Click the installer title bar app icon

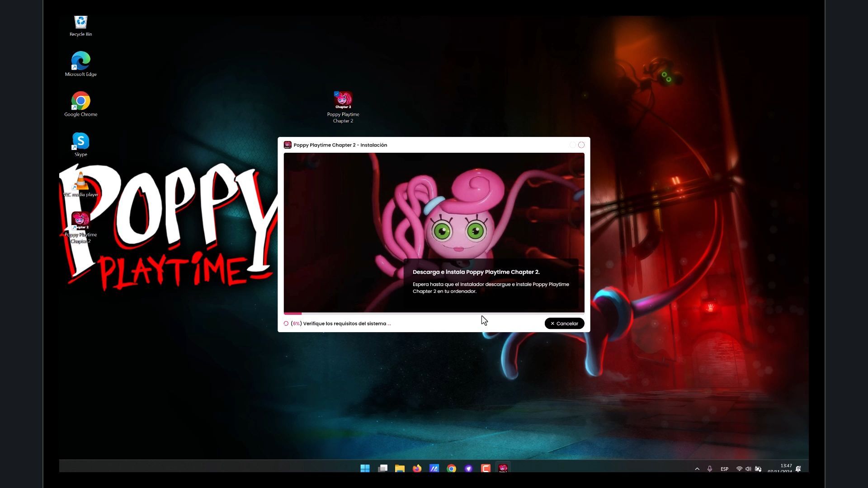click(288, 145)
